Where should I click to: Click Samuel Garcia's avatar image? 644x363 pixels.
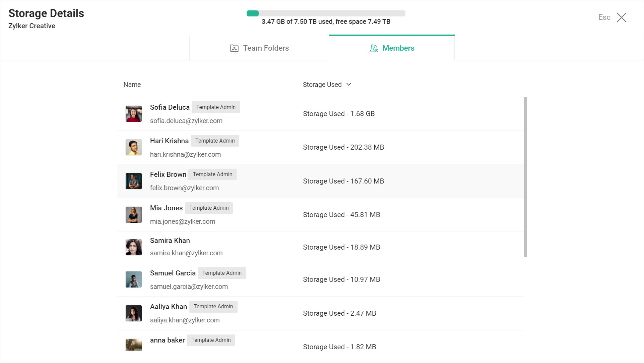133,279
